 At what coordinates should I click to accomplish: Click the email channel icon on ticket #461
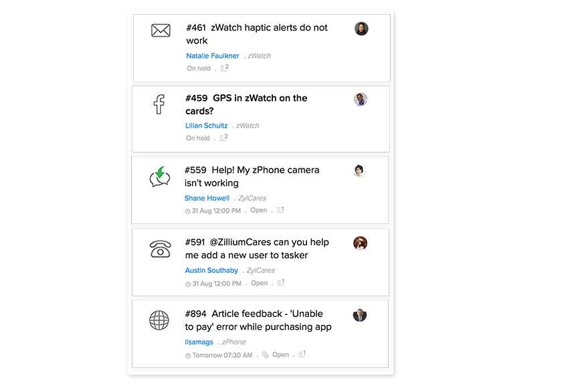click(161, 30)
